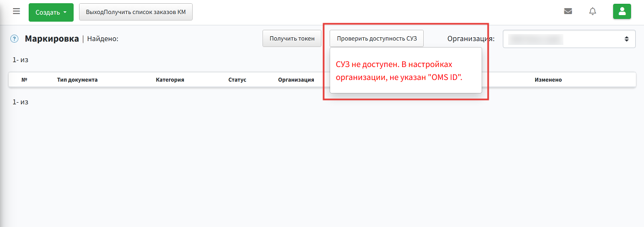Click the Получить токен button
The image size is (644, 227).
(292, 38)
